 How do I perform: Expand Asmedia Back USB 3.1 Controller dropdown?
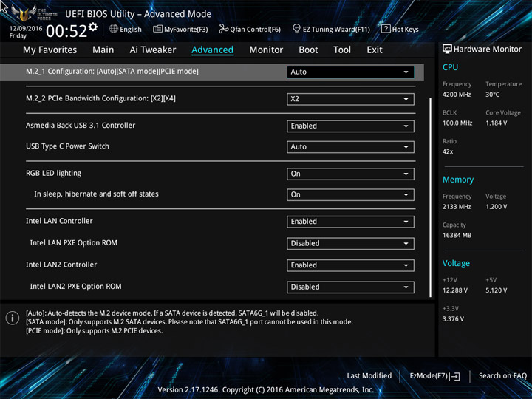coord(350,126)
